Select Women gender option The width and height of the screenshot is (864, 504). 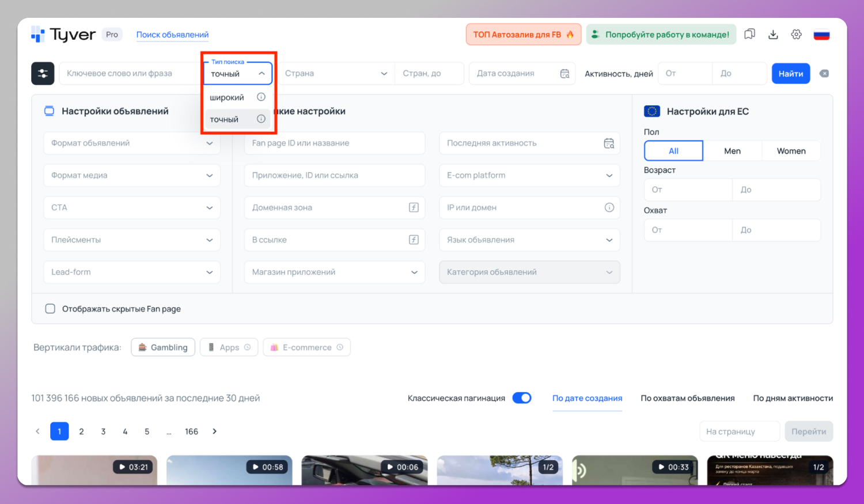click(x=791, y=151)
